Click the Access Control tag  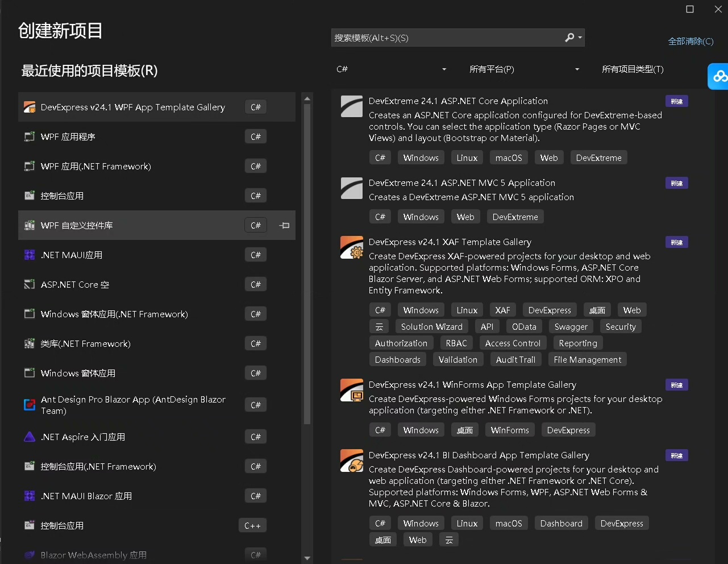[x=513, y=343]
